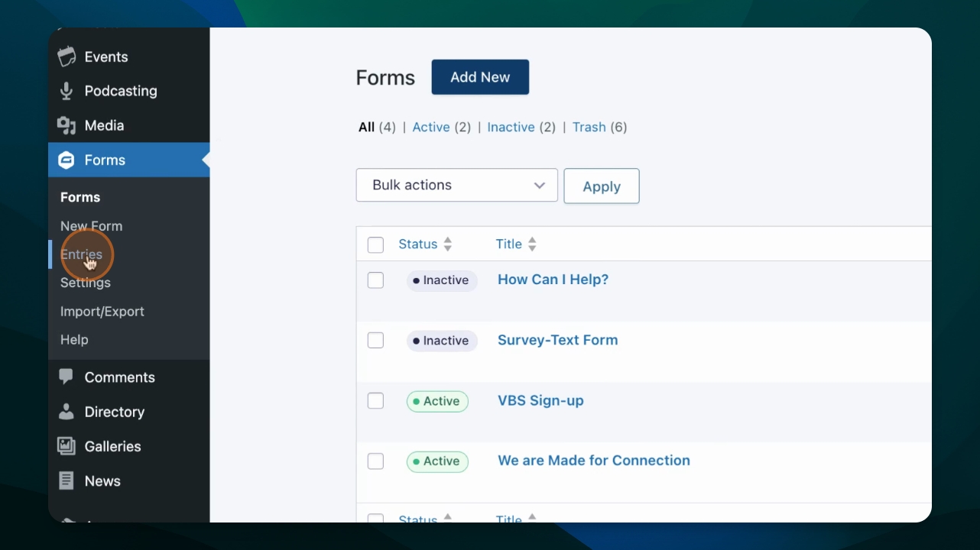
Task: Click the Comments speech bubble icon
Action: (67, 377)
